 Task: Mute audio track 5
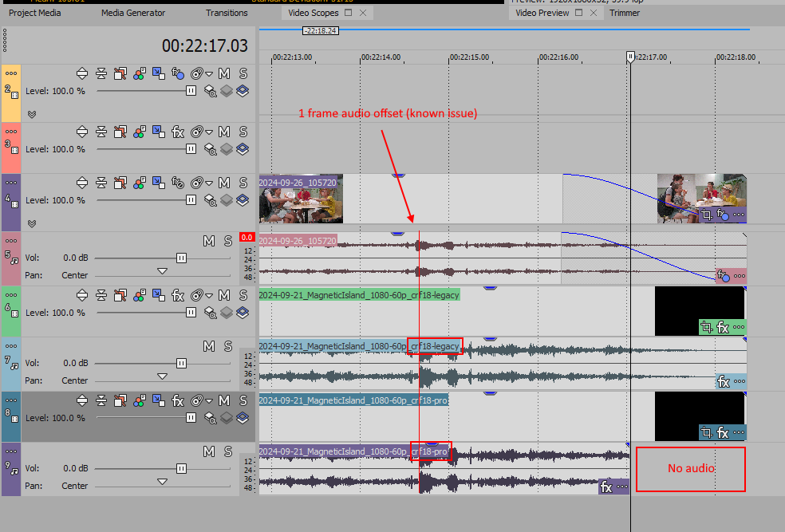coord(208,241)
